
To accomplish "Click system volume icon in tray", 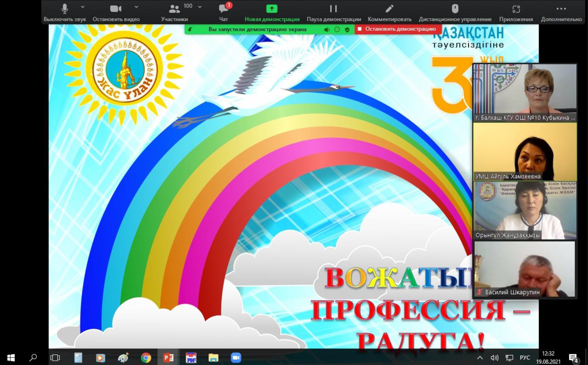I will tap(494, 357).
